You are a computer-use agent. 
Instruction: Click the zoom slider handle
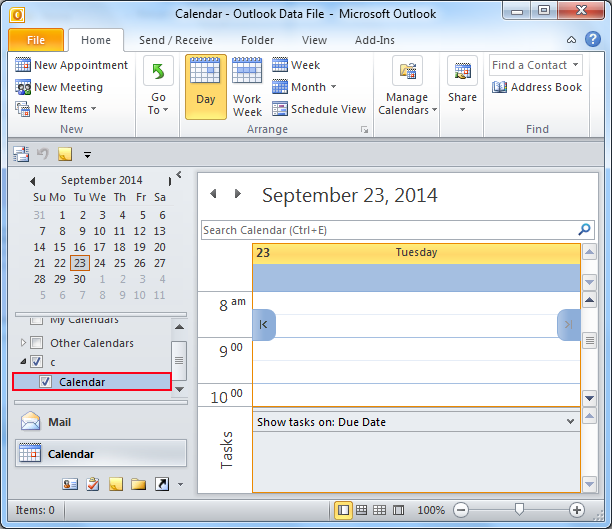click(x=519, y=509)
